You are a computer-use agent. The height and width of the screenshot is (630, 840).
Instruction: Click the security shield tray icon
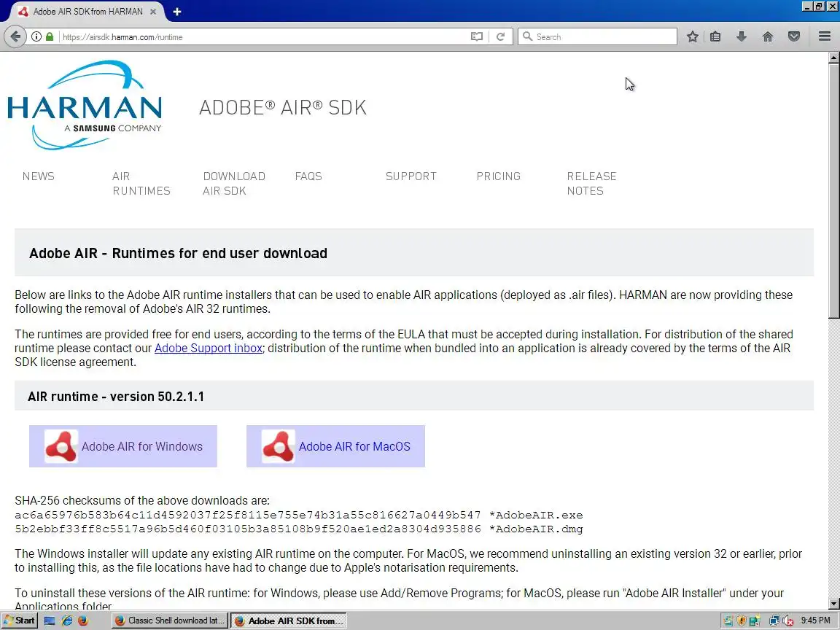click(x=742, y=621)
